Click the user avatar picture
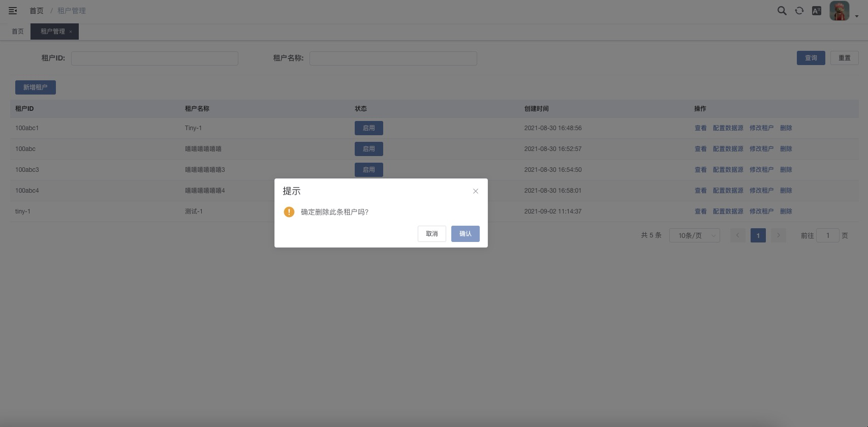The width and height of the screenshot is (868, 427). point(839,11)
